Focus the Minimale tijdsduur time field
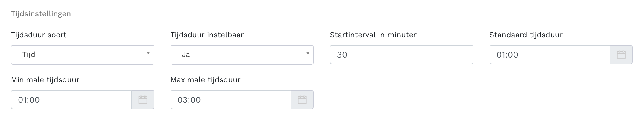 71,100
